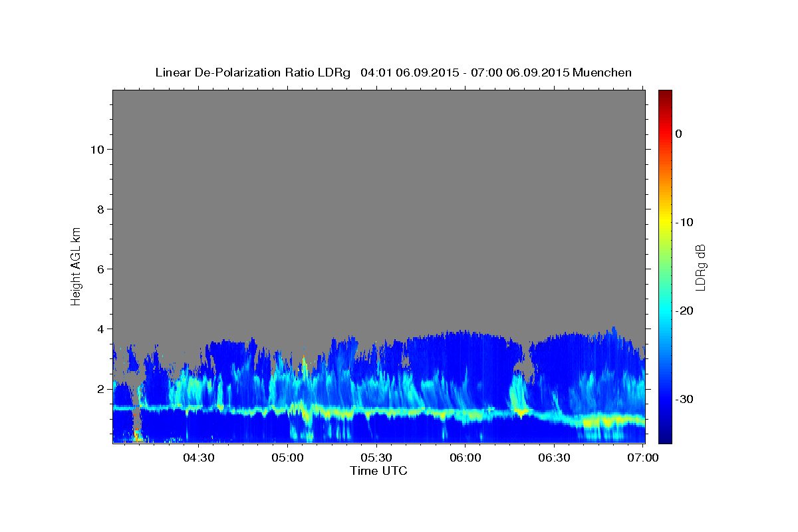Select the 06:30 time tick label
Viewport: 798px width, 532px height.
point(554,458)
